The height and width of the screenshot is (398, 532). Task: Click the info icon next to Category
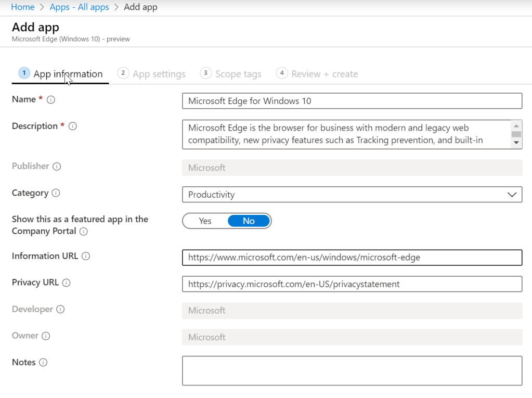click(56, 193)
